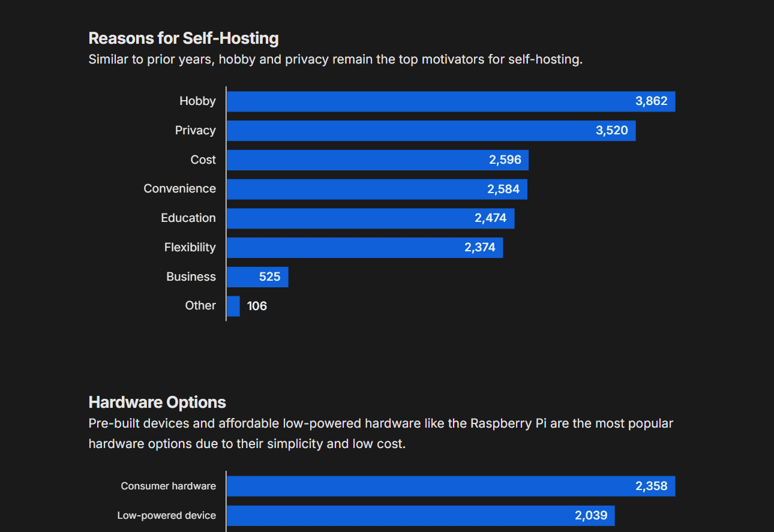Click the 106 value beside Other bar
The height and width of the screenshot is (532, 774).
[257, 306]
